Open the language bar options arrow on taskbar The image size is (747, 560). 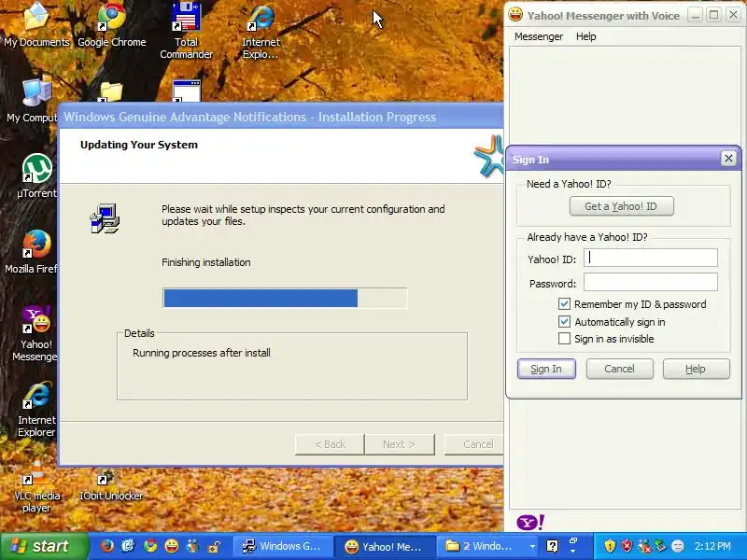573,551
